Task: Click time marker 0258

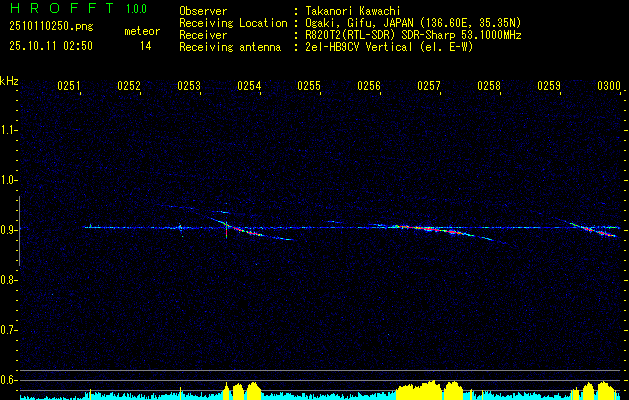Action: click(489, 86)
